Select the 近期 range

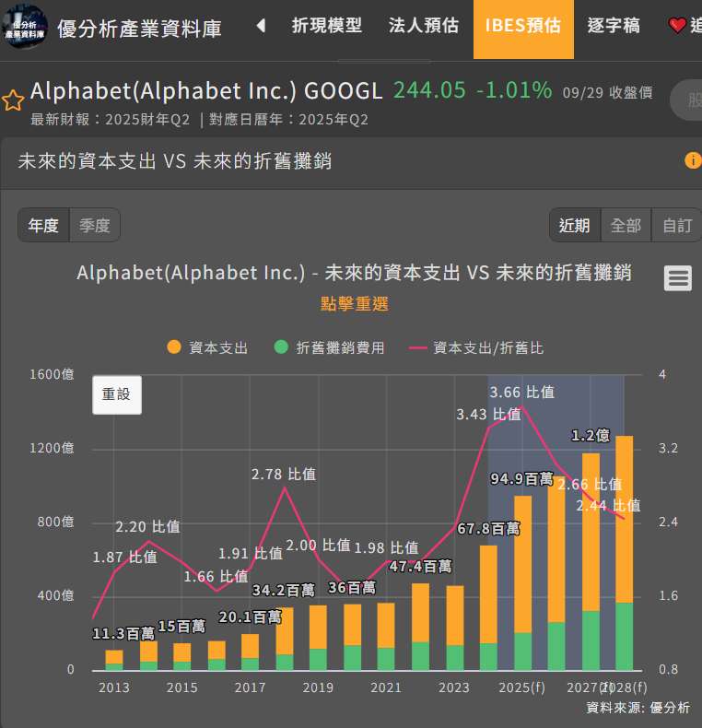[575, 225]
